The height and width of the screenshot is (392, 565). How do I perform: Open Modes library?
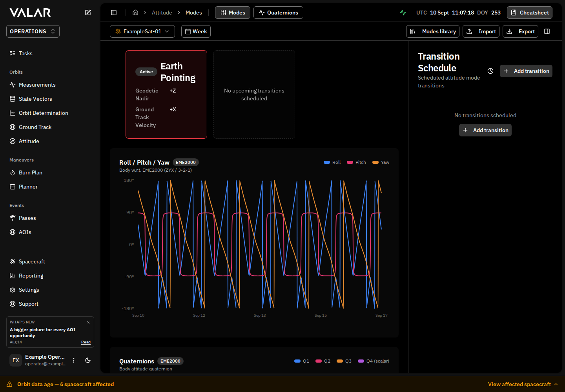point(433,31)
